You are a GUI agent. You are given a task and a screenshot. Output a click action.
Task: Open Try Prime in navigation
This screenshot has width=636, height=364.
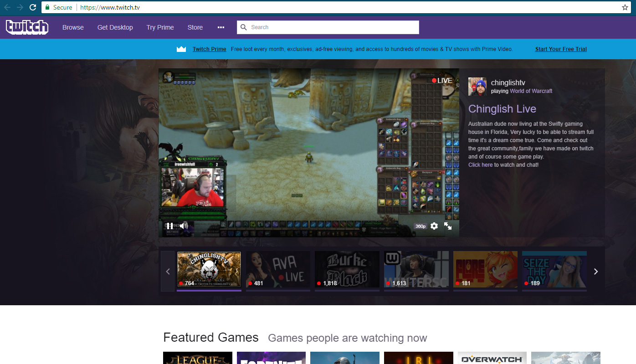point(160,27)
